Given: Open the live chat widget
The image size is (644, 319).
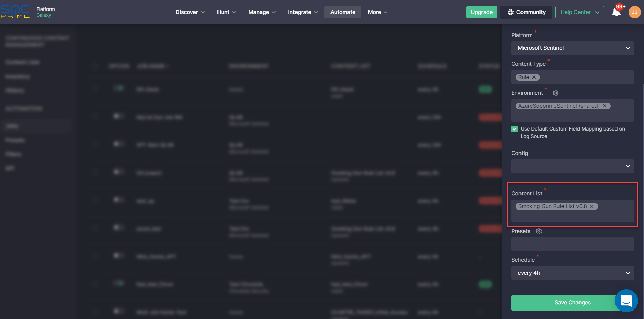Looking at the screenshot, I should point(626,300).
